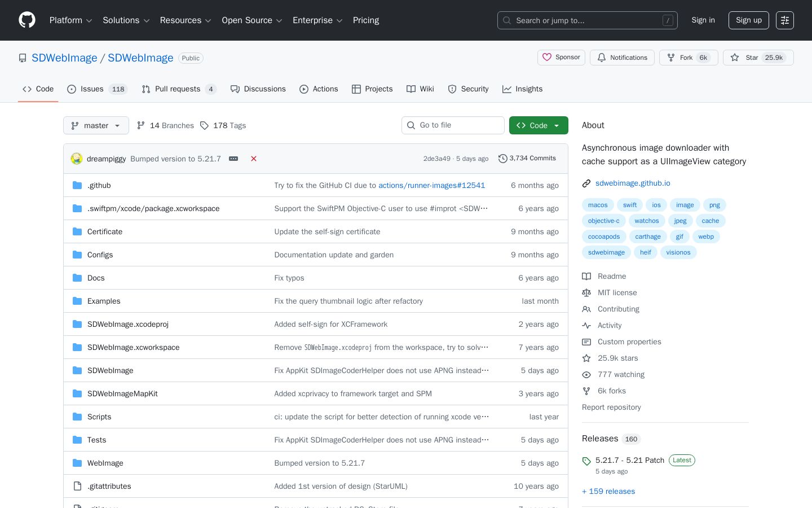
Task: Click commit hash 2de3a49
Action: tap(437, 159)
